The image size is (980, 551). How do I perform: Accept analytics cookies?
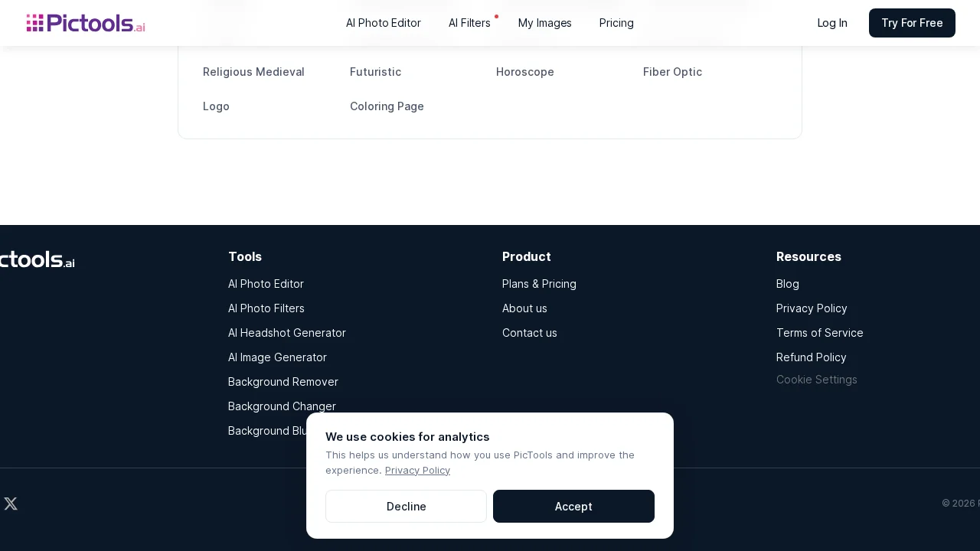[573, 507]
